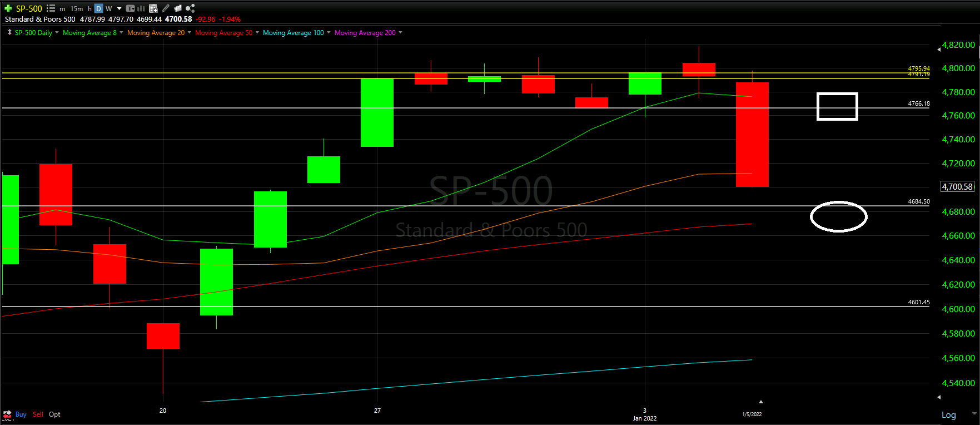Screen dimensions: 980x425
Task: Select the Weekly (W) timeframe
Action: coord(109,9)
